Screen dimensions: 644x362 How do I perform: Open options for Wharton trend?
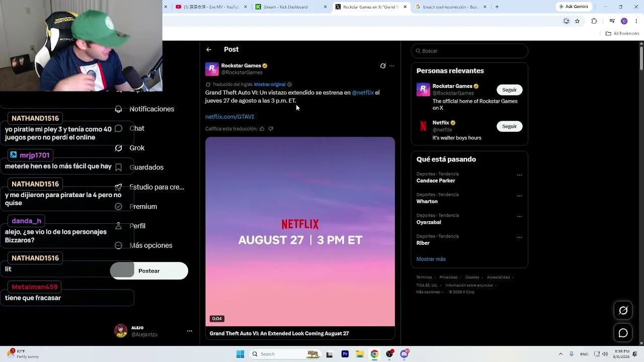(519, 196)
